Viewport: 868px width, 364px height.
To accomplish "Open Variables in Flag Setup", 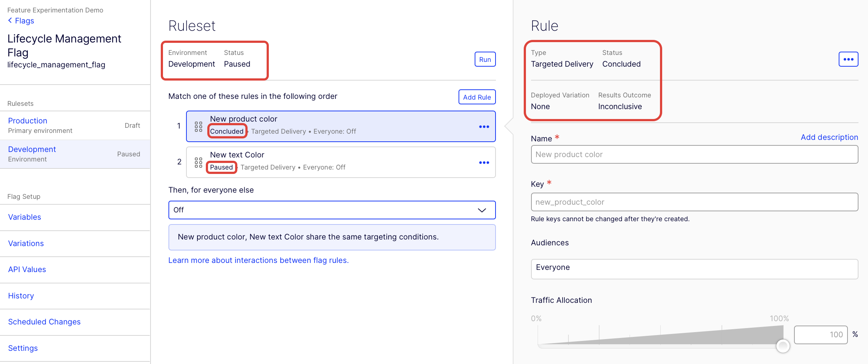I will coord(25,217).
